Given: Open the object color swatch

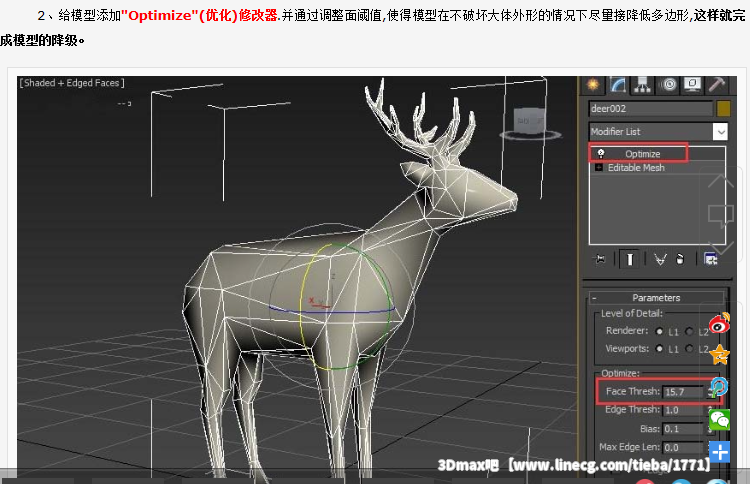Looking at the screenshot, I should (x=723, y=109).
